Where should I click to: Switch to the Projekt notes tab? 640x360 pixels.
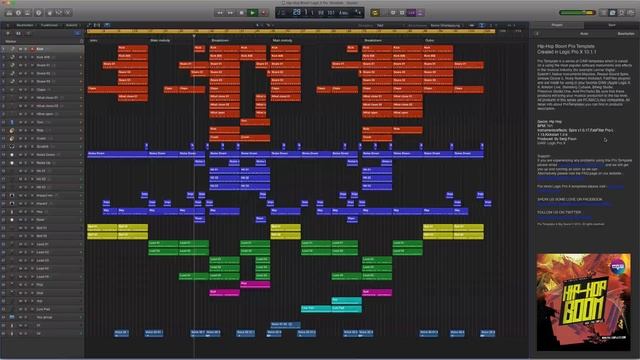(557, 25)
